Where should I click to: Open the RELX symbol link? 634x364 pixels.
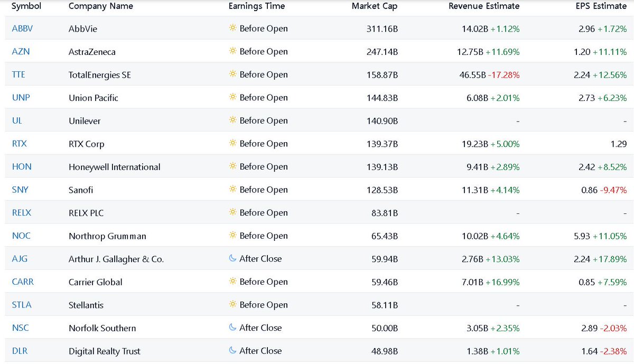pyautogui.click(x=22, y=213)
